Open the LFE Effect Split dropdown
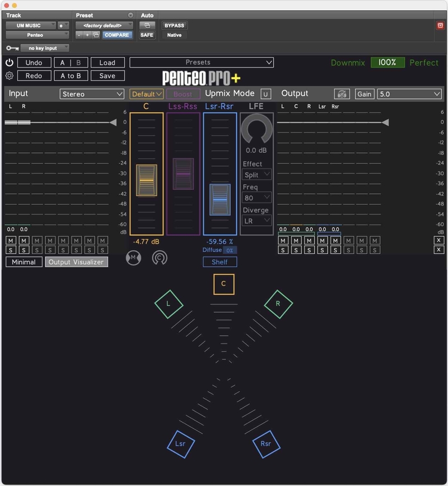This screenshot has width=448, height=486. (x=256, y=175)
